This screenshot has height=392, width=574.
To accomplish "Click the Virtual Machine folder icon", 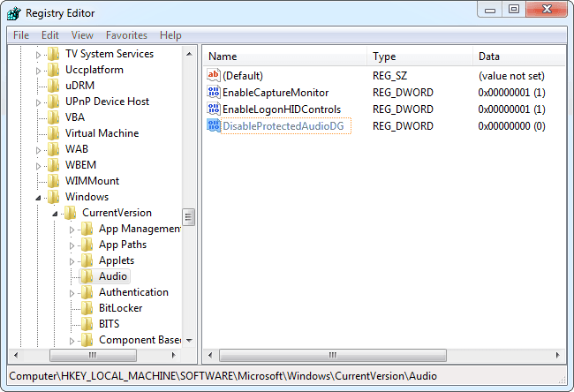I will click(x=54, y=133).
